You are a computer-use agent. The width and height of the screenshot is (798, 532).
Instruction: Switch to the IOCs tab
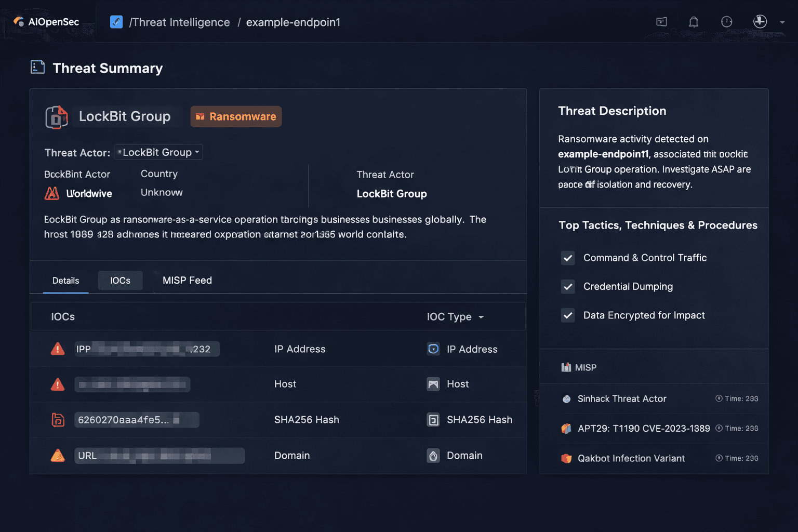(x=120, y=280)
